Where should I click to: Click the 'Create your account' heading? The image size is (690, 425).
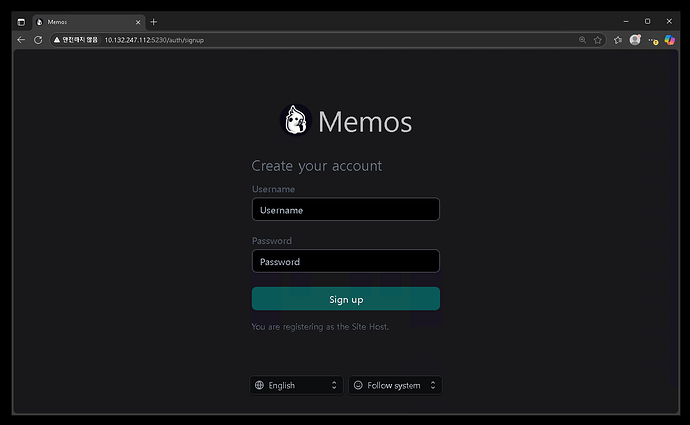316,166
